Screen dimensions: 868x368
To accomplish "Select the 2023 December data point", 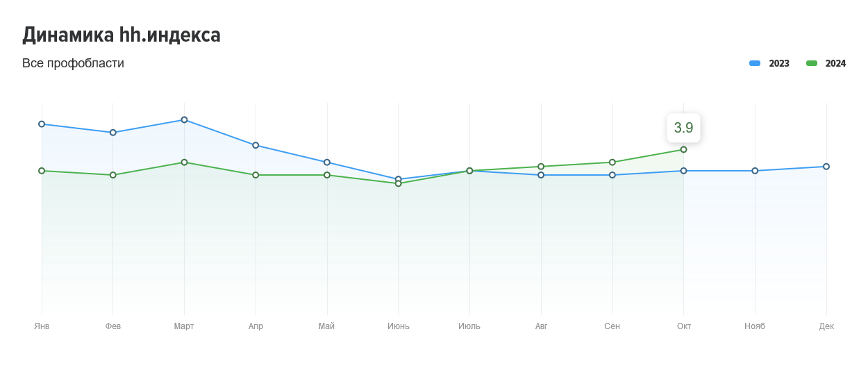I will [826, 167].
